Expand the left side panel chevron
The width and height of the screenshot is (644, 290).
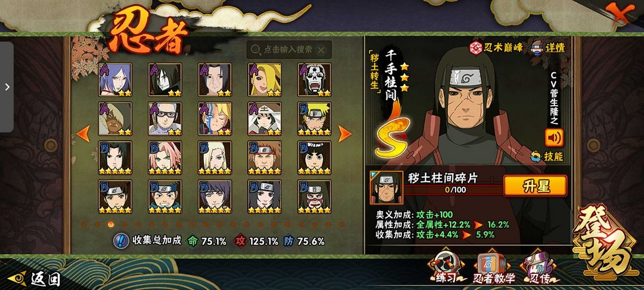coord(7,87)
